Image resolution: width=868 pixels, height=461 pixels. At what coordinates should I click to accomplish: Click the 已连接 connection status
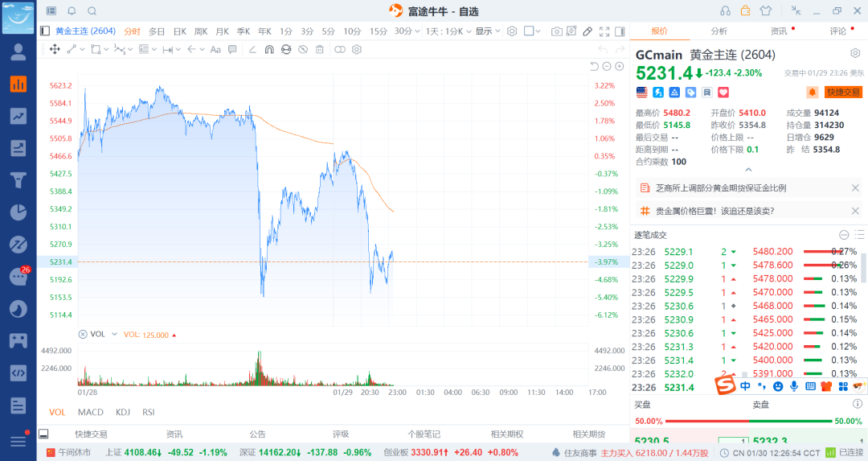pyautogui.click(x=845, y=453)
